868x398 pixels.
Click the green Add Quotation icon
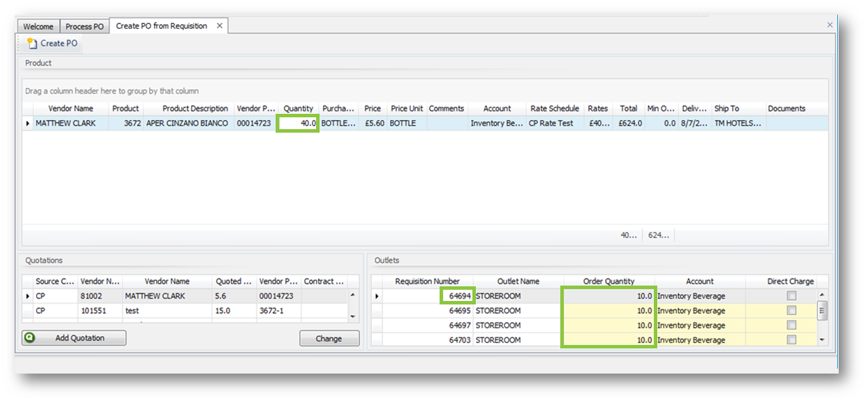coord(29,338)
